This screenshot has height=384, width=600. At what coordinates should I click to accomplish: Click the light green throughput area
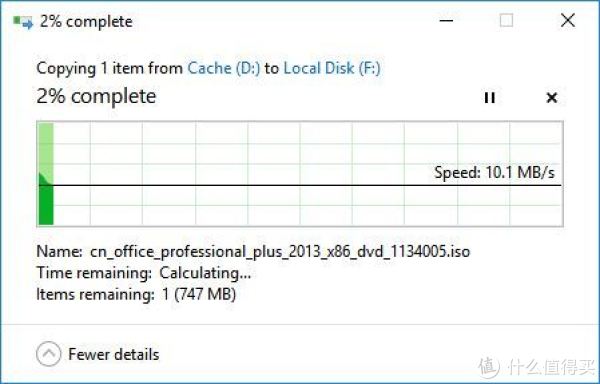point(46,151)
